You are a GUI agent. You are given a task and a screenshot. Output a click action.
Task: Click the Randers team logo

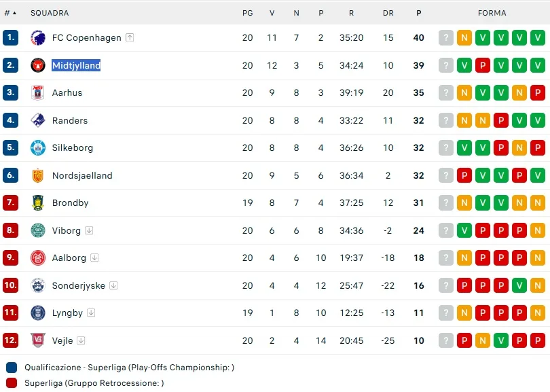pos(37,120)
